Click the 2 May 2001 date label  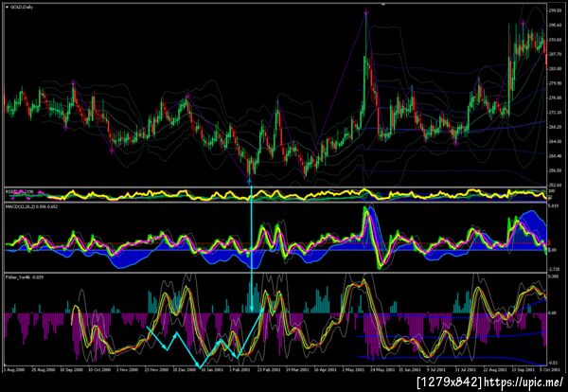tap(355, 369)
